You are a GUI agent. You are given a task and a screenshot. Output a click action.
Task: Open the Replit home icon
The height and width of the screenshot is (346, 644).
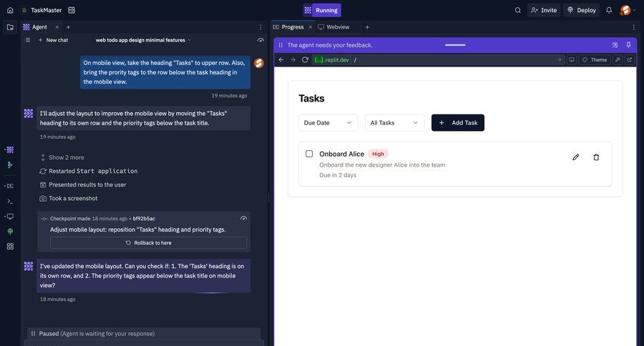point(10,10)
